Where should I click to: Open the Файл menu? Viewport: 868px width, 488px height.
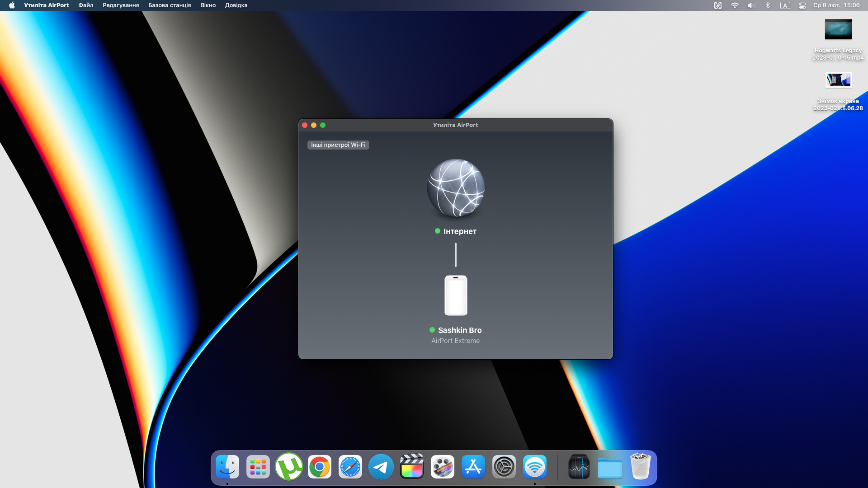point(85,5)
